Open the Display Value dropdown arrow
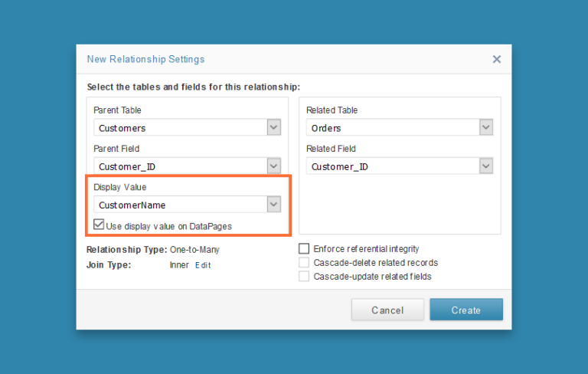Viewport: 588px width, 374px height. 274,205
